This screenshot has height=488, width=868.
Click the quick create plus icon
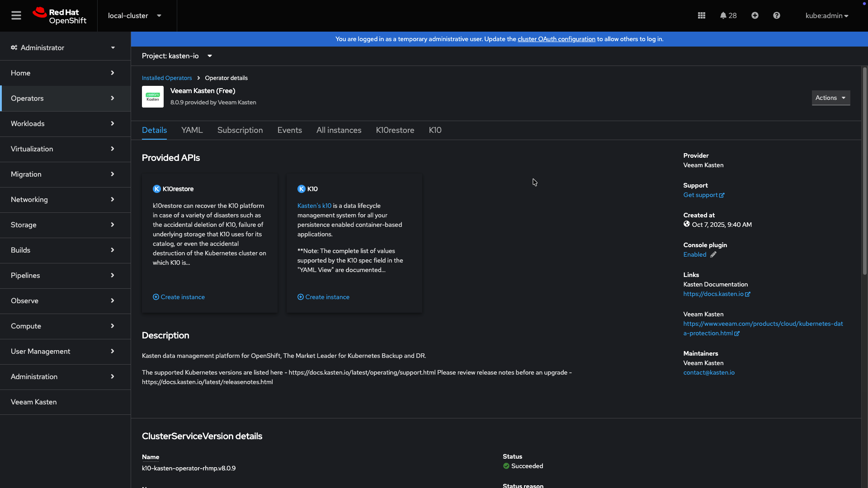point(755,15)
